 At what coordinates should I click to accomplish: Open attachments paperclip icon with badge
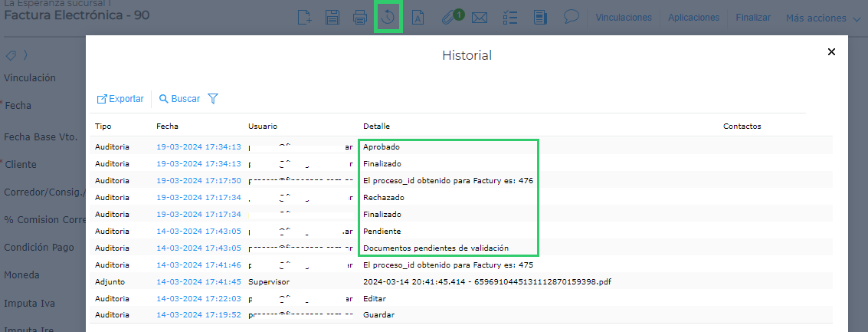(x=451, y=17)
